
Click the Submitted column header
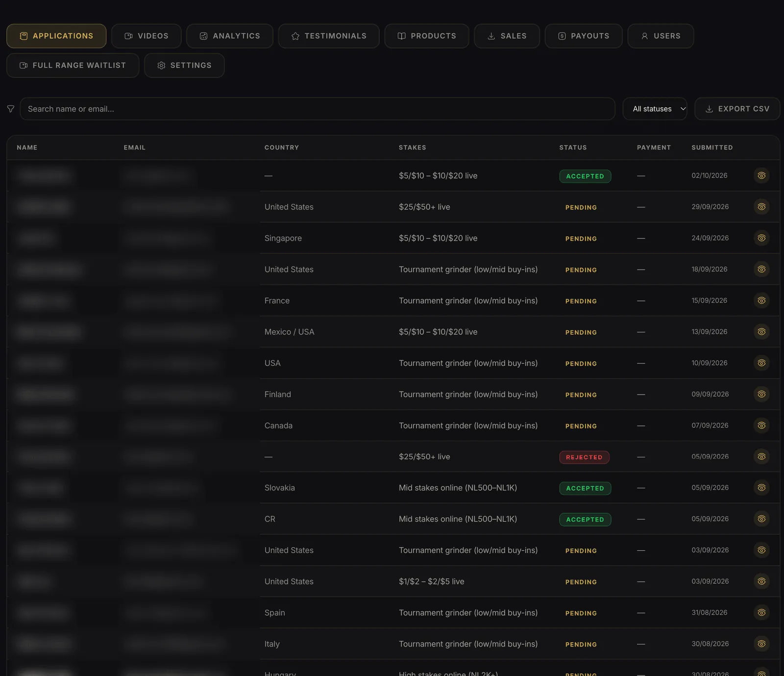pyautogui.click(x=712, y=148)
